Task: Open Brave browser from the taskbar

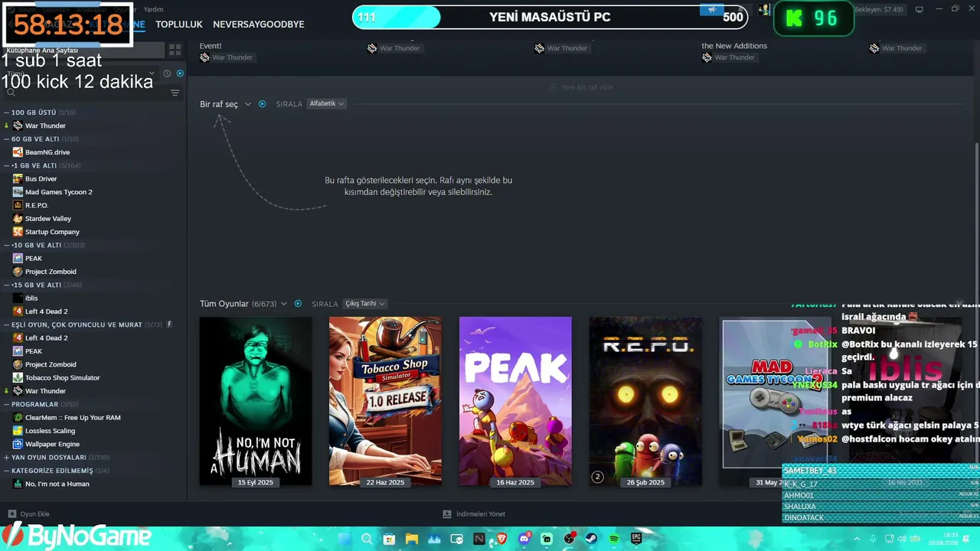Action: click(x=501, y=539)
